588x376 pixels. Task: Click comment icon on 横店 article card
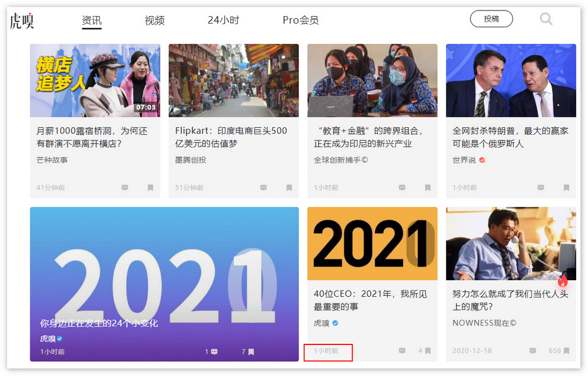pos(125,187)
